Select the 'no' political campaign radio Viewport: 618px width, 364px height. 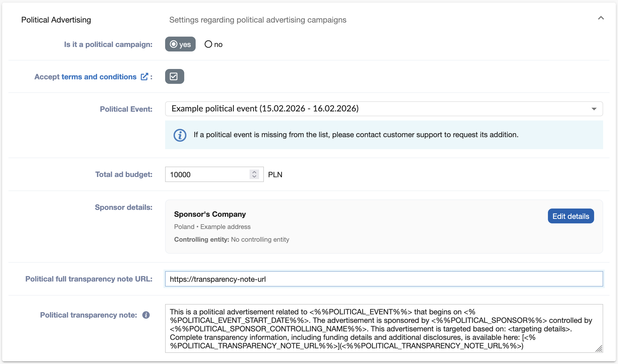(x=208, y=44)
